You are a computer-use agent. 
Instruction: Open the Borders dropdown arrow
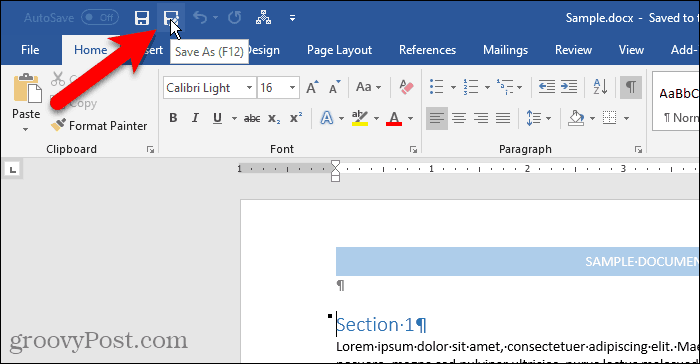626,118
